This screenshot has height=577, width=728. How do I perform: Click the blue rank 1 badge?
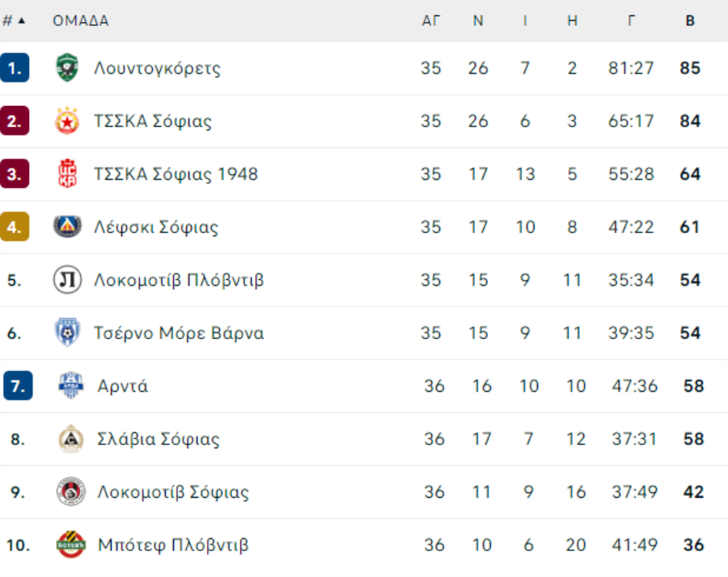click(15, 68)
